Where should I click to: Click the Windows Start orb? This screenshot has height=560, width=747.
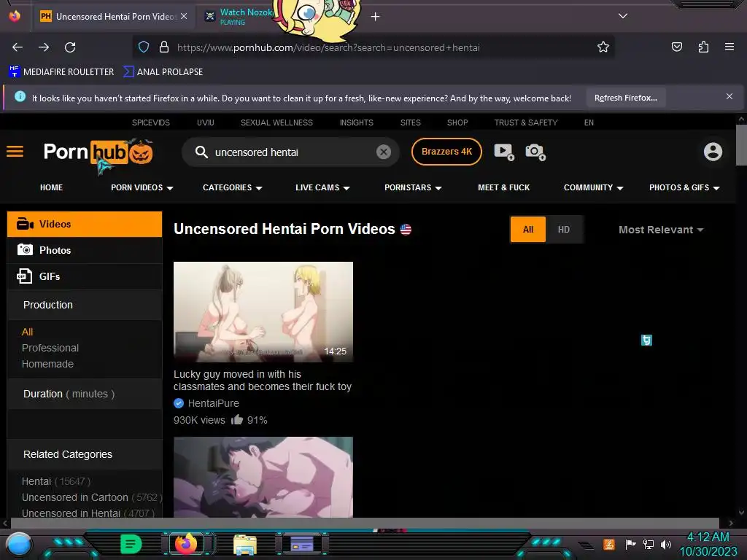pos(18,544)
